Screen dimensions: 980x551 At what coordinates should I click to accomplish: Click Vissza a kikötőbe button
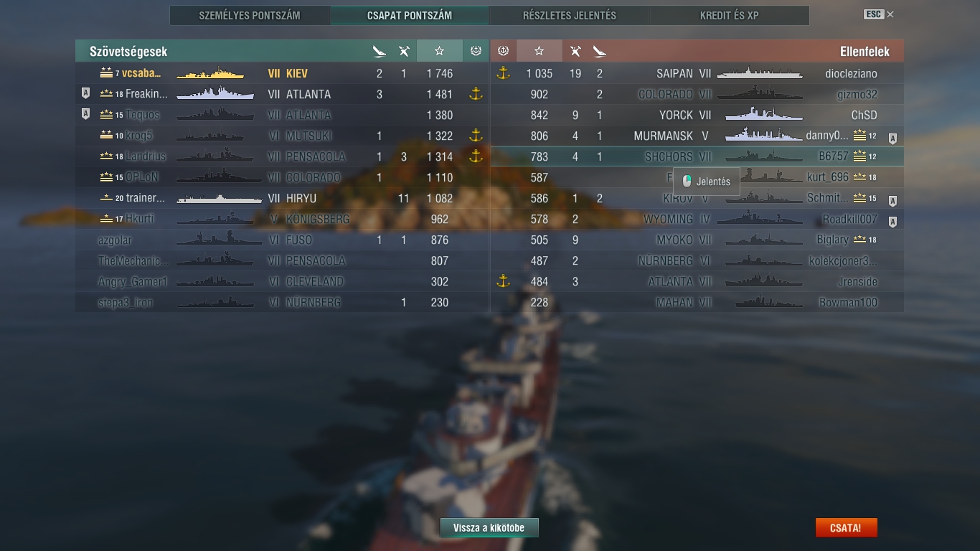tap(489, 527)
